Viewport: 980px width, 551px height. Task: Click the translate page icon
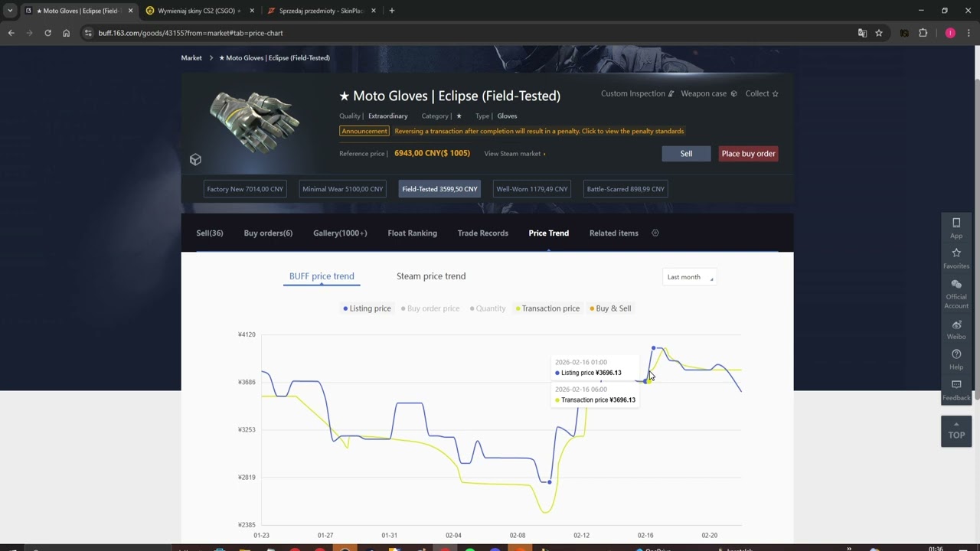tap(862, 33)
